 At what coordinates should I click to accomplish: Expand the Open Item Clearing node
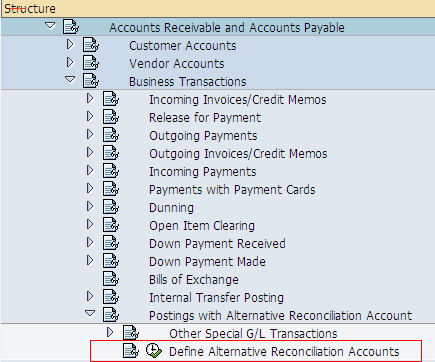pos(90,224)
